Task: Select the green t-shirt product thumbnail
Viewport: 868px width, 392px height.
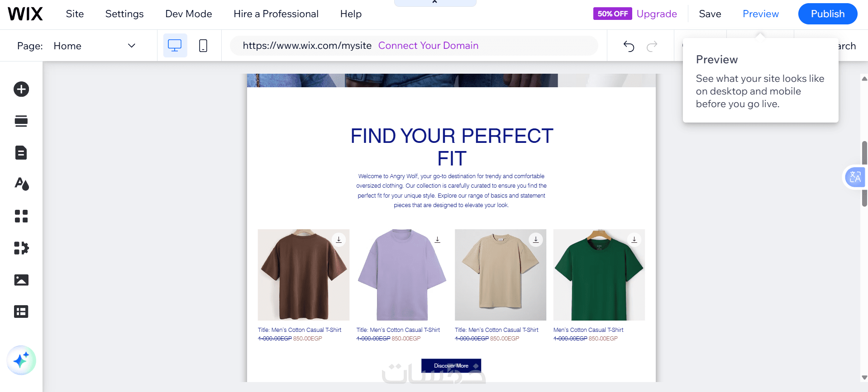Action: [599, 275]
